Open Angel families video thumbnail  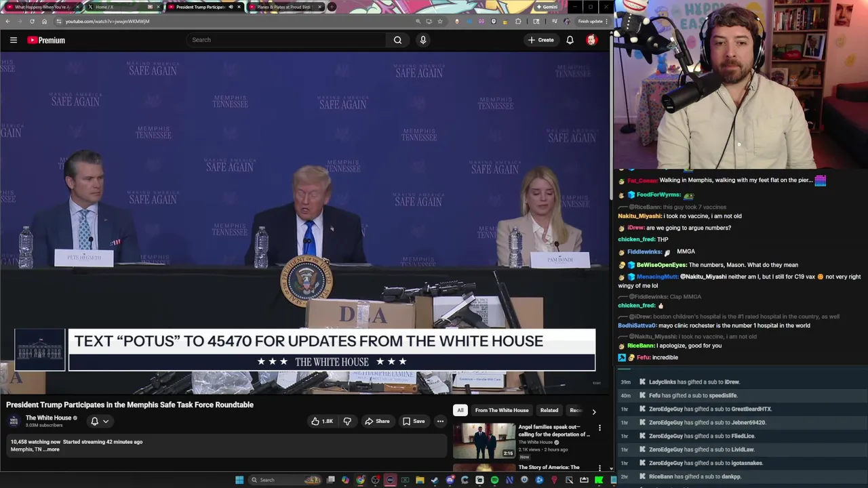coord(484,441)
